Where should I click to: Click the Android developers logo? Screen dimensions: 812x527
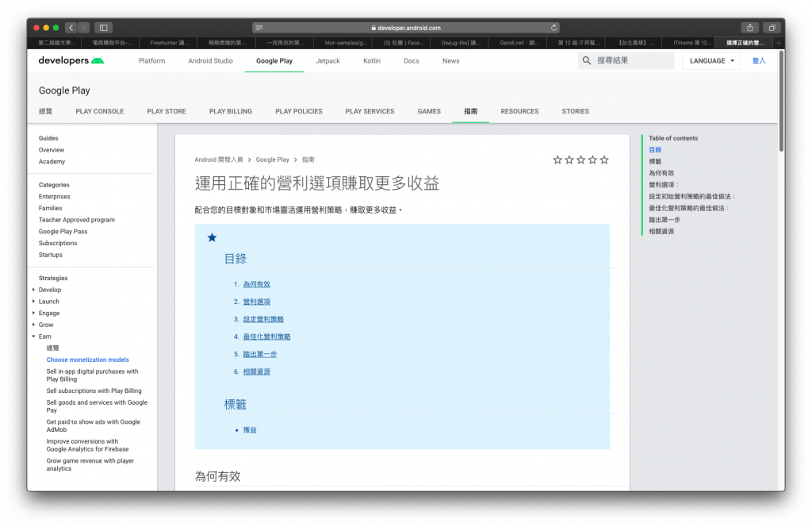[71, 60]
